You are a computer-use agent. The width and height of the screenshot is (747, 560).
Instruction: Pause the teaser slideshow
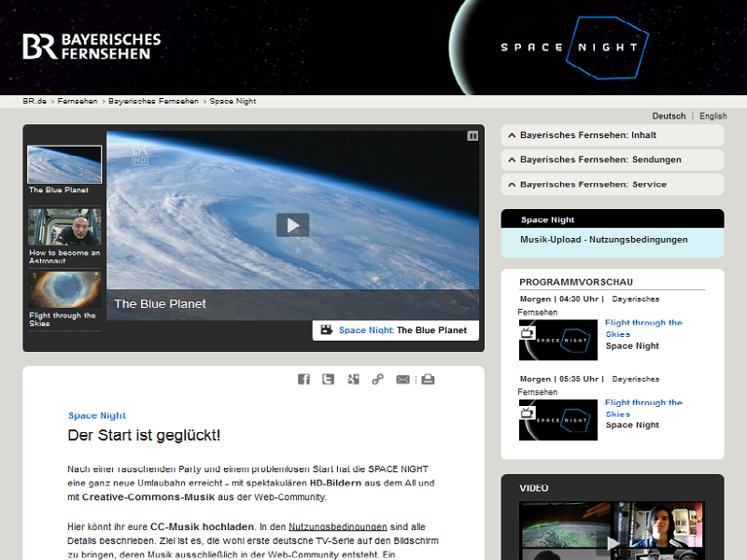472,136
